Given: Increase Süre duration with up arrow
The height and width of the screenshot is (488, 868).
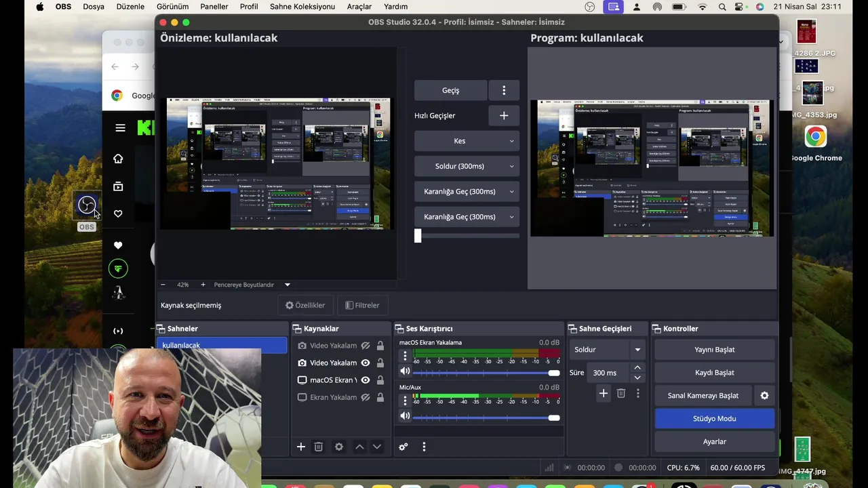Looking at the screenshot, I should (637, 367).
